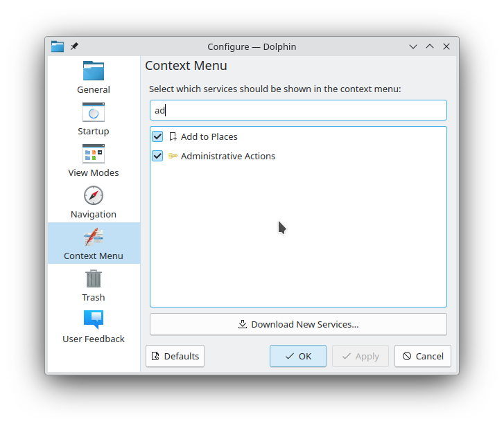The width and height of the screenshot is (504, 428).
Task: Maximize the Configure window
Action: click(430, 46)
